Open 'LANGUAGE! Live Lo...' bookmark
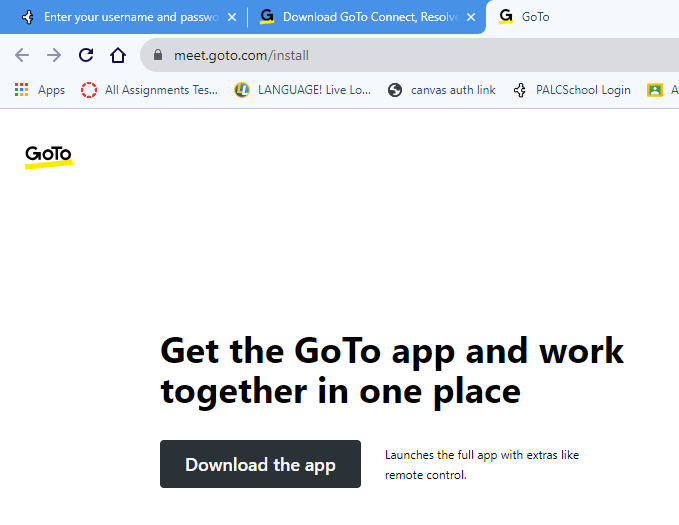This screenshot has height=525, width=679. 303,90
